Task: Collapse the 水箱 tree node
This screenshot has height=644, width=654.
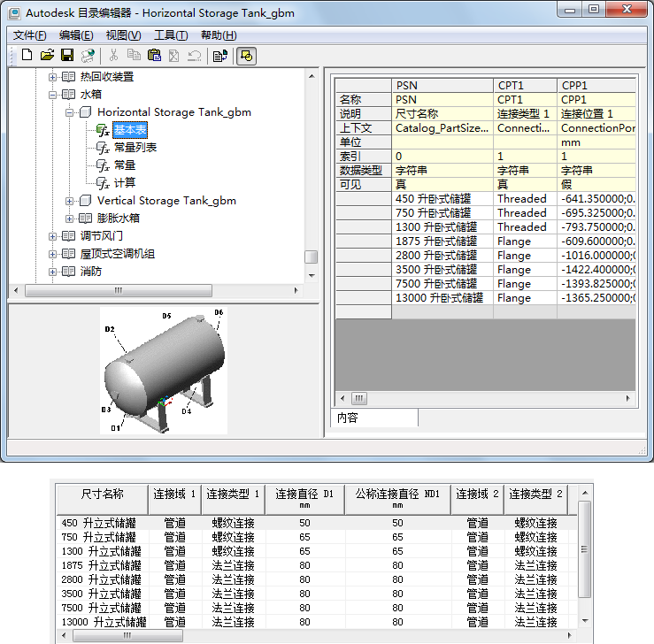Action: click(x=52, y=95)
